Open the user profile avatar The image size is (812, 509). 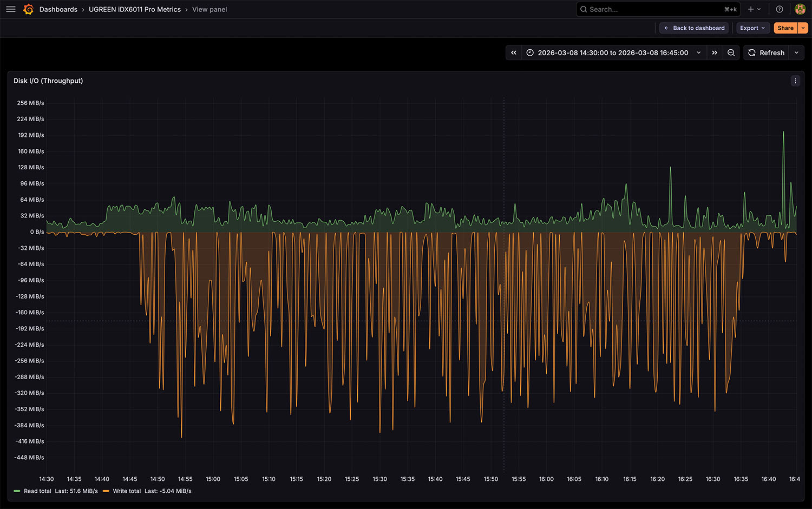[800, 9]
